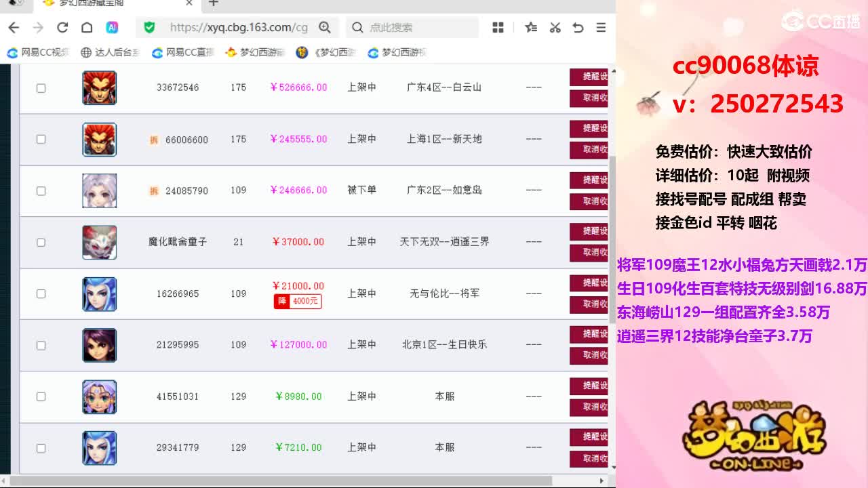Click the 拆 icon beside 24085790
Viewport: 868px width, 488px height.
pos(154,191)
